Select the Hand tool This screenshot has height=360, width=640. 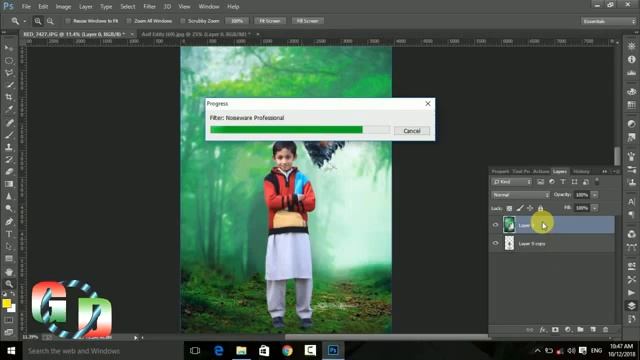9,271
